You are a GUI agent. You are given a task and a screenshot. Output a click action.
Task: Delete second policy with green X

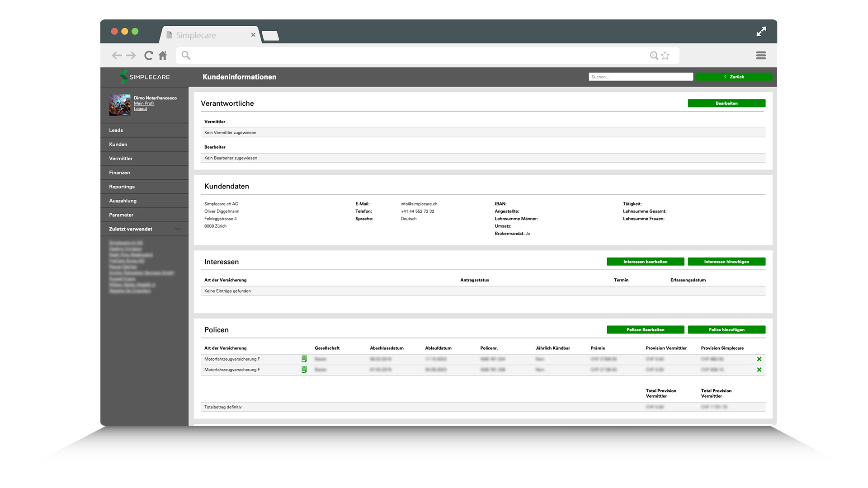click(759, 370)
